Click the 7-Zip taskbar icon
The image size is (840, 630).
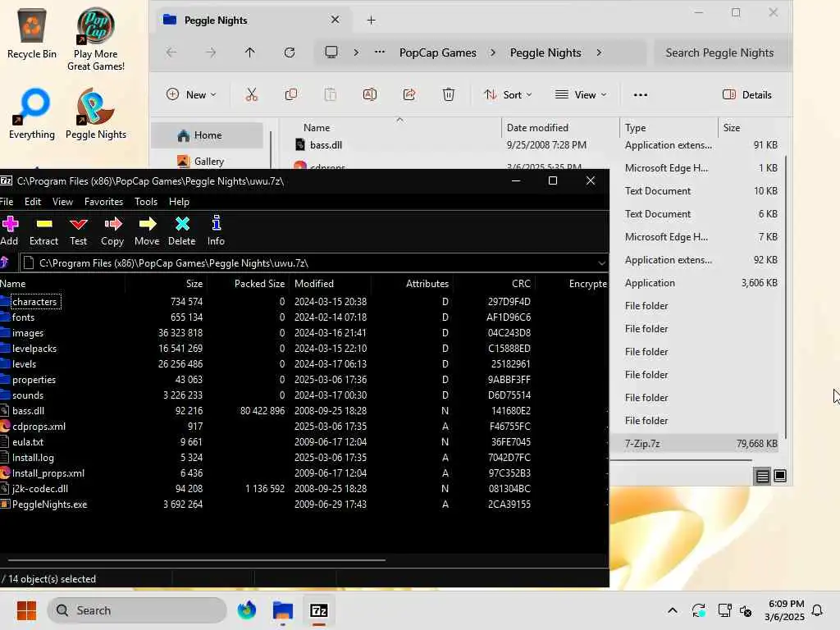[x=319, y=610]
